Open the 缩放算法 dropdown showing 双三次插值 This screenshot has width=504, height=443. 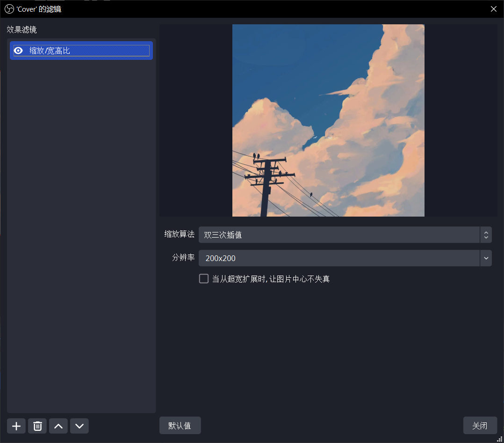345,235
